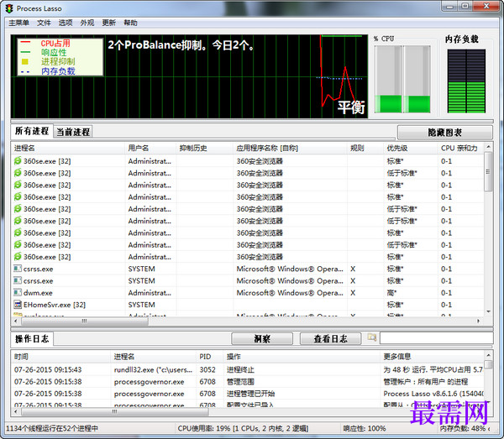This screenshot has height=439, width=504.
Task: Click the CPU使用率 status bar section
Action: (x=243, y=428)
